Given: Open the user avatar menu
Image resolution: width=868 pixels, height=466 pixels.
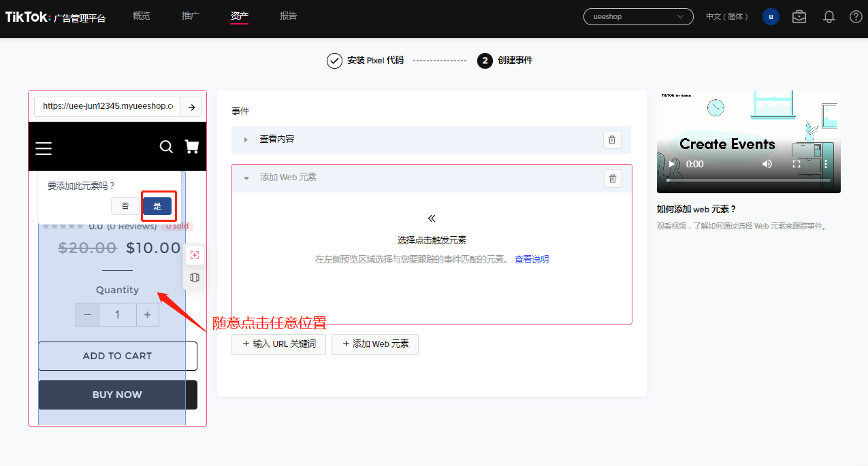Looking at the screenshot, I should (771, 17).
